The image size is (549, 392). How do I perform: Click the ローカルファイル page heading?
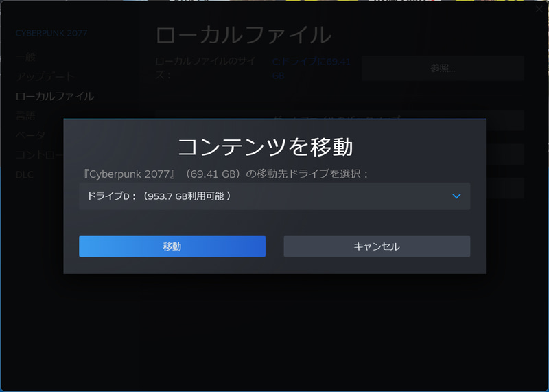(244, 35)
